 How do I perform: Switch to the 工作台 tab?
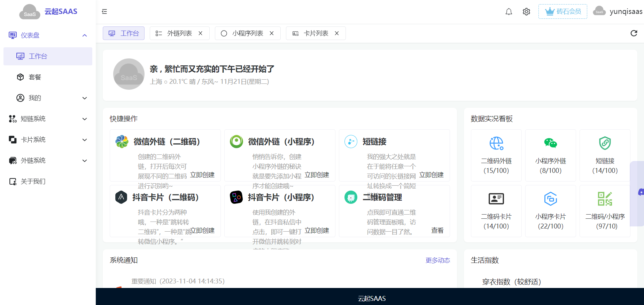124,33
